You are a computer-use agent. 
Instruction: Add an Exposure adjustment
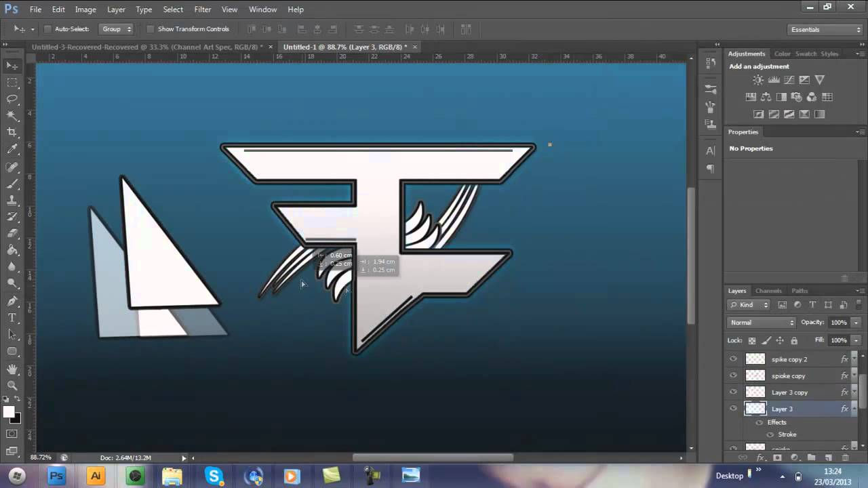tap(804, 80)
